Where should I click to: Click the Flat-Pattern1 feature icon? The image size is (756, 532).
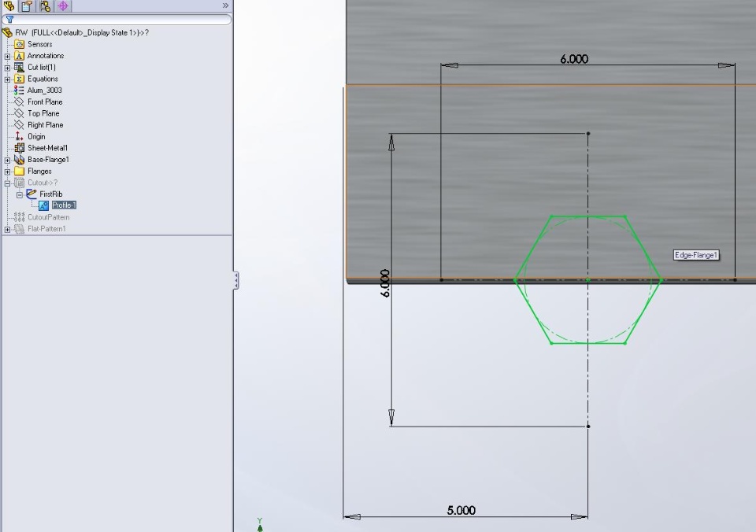coord(19,229)
